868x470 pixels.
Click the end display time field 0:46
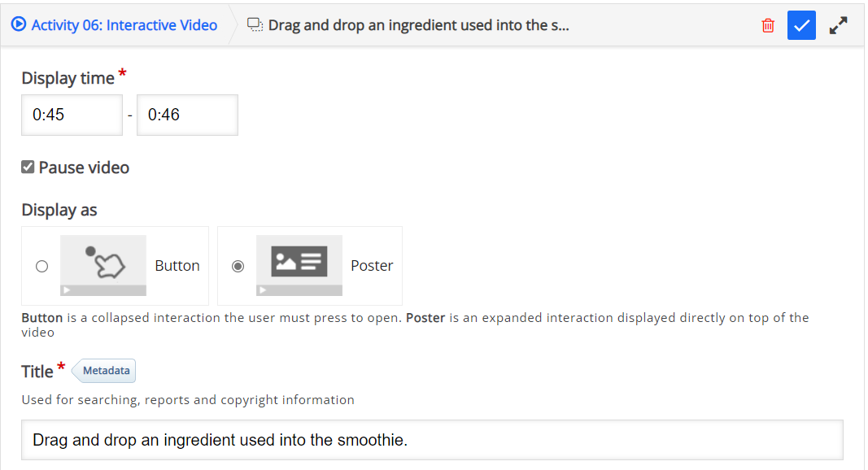point(188,115)
